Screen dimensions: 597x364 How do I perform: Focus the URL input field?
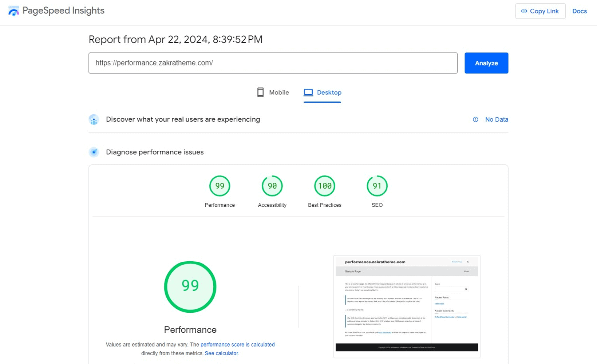click(x=273, y=63)
